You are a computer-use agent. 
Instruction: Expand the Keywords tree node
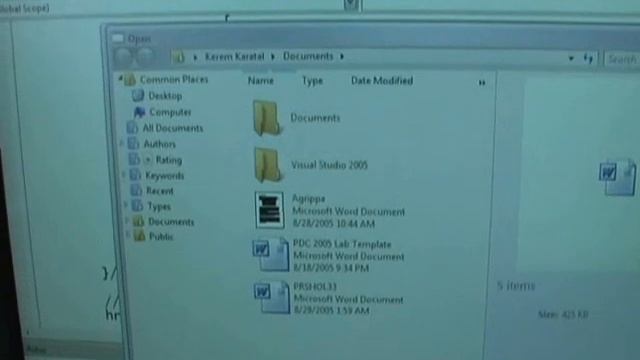click(x=124, y=175)
